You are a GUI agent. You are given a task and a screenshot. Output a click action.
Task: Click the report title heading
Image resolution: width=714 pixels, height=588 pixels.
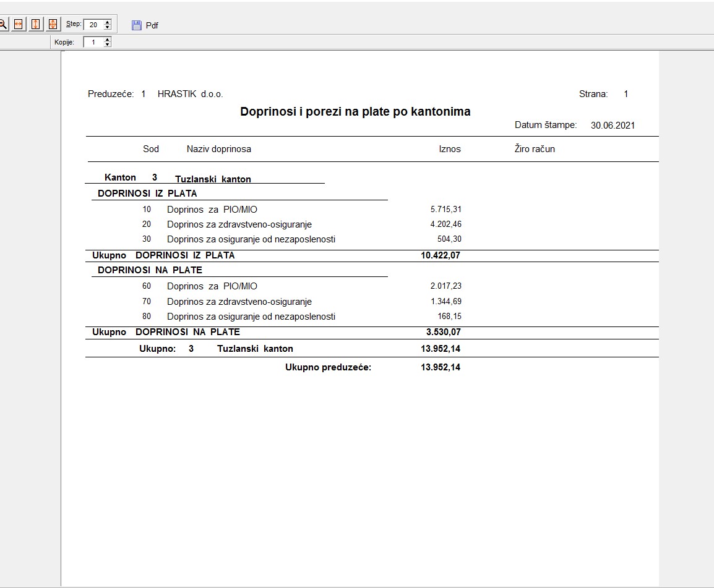(355, 112)
